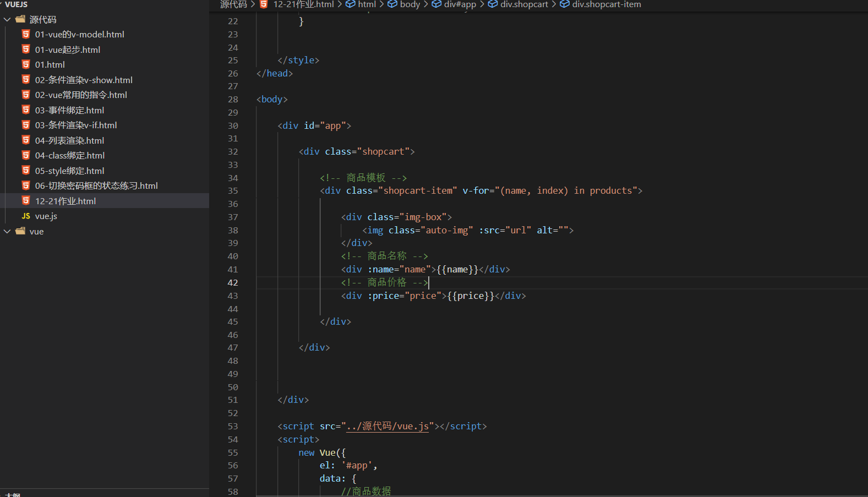This screenshot has height=497, width=868.
Task: Click the {{price}} interpolation text
Action: pos(471,296)
